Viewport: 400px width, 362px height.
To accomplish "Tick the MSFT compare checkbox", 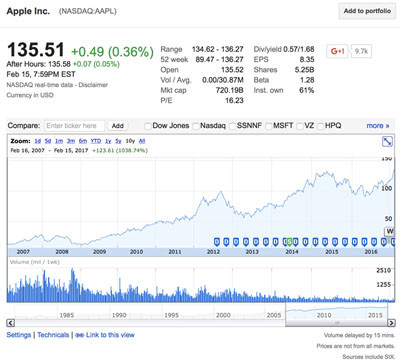I will pyautogui.click(x=269, y=126).
